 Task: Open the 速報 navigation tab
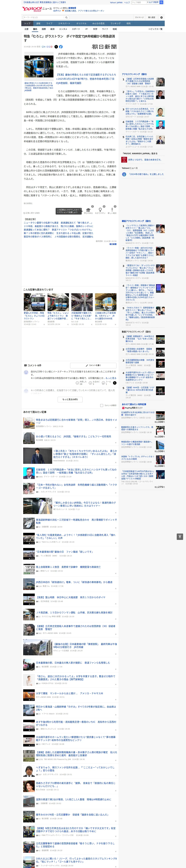(38, 24)
